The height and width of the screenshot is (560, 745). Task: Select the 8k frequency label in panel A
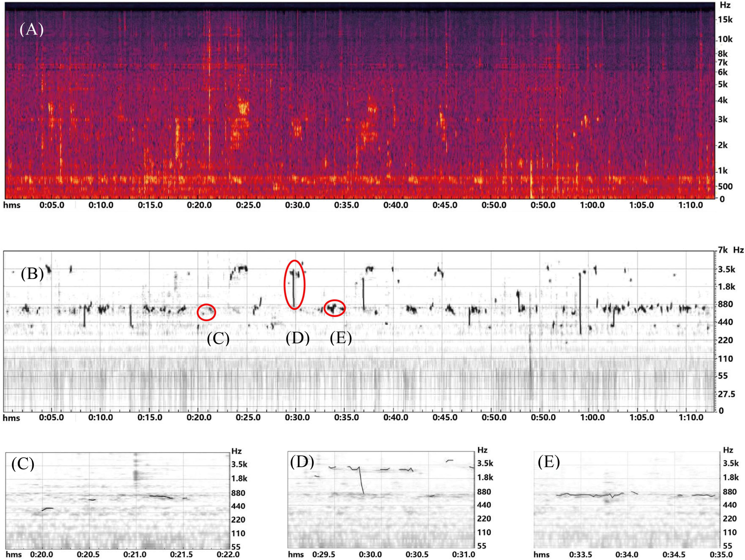722,54
